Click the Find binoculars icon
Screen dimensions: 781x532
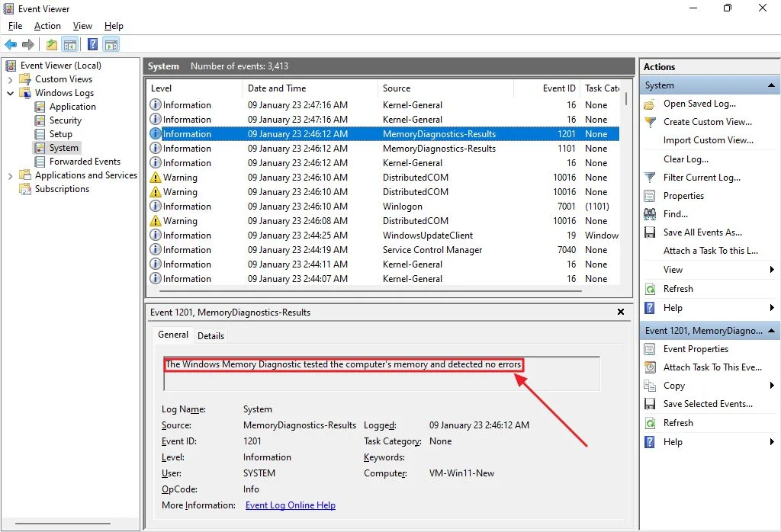(x=650, y=214)
